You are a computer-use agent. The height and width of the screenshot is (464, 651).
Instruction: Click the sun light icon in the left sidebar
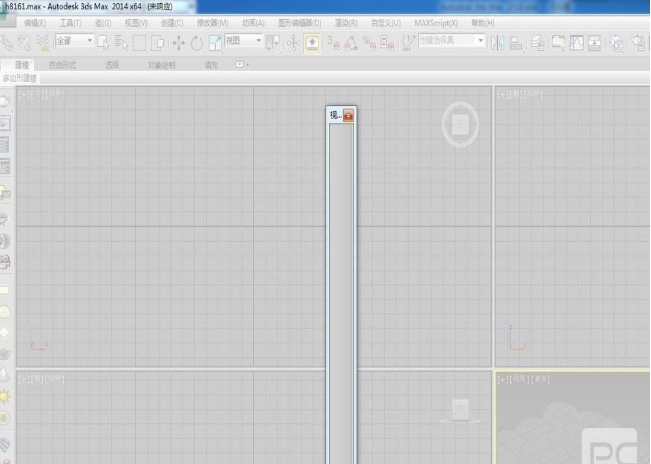tap(5, 397)
